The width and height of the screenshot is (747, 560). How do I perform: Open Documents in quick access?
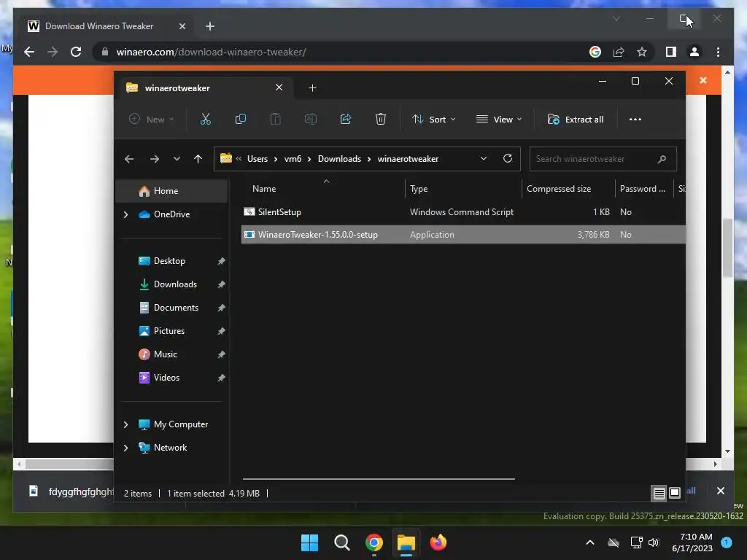(x=174, y=308)
